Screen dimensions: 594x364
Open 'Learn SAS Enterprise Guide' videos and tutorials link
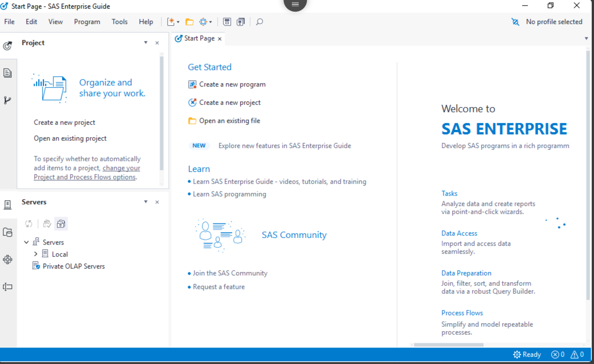click(x=279, y=182)
